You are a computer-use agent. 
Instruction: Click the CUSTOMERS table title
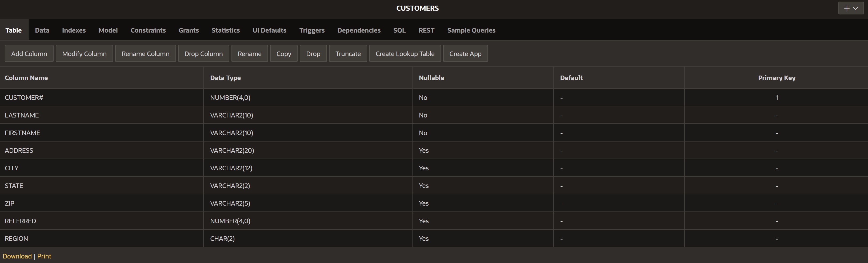tap(418, 8)
